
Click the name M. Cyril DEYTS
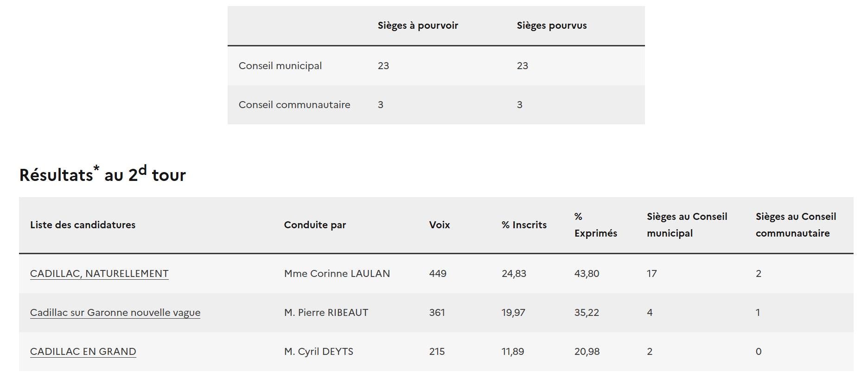click(x=319, y=352)
